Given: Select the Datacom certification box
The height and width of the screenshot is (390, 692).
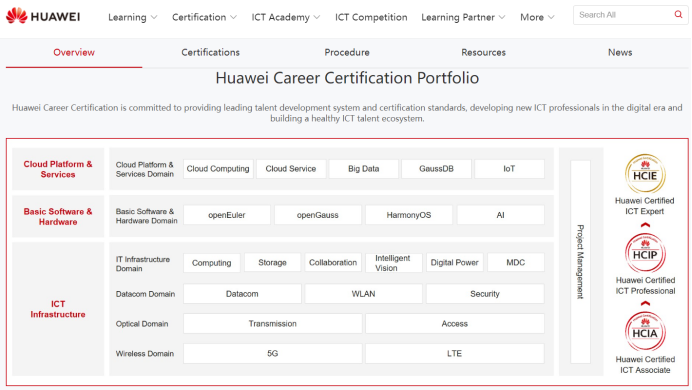Looking at the screenshot, I should [242, 294].
